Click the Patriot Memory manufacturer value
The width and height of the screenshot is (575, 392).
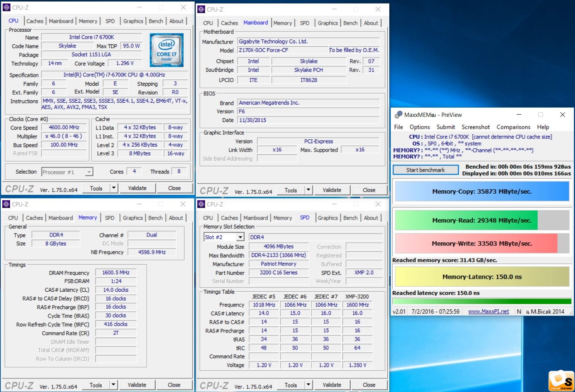(279, 264)
